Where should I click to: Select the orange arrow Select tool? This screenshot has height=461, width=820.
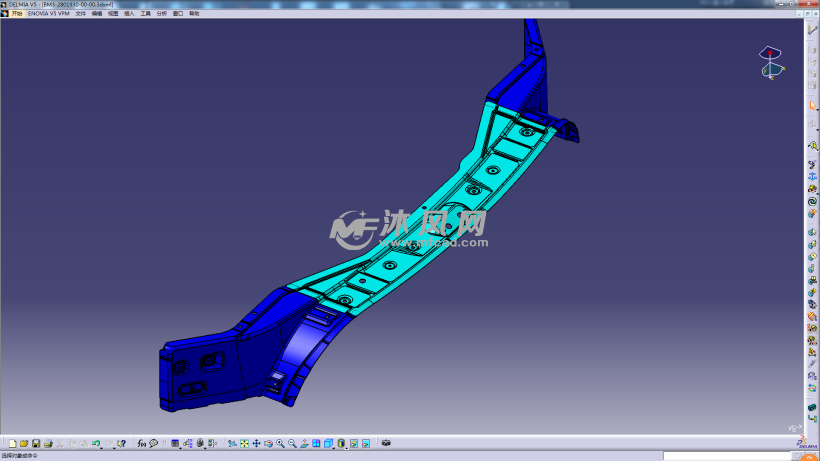[x=812, y=106]
